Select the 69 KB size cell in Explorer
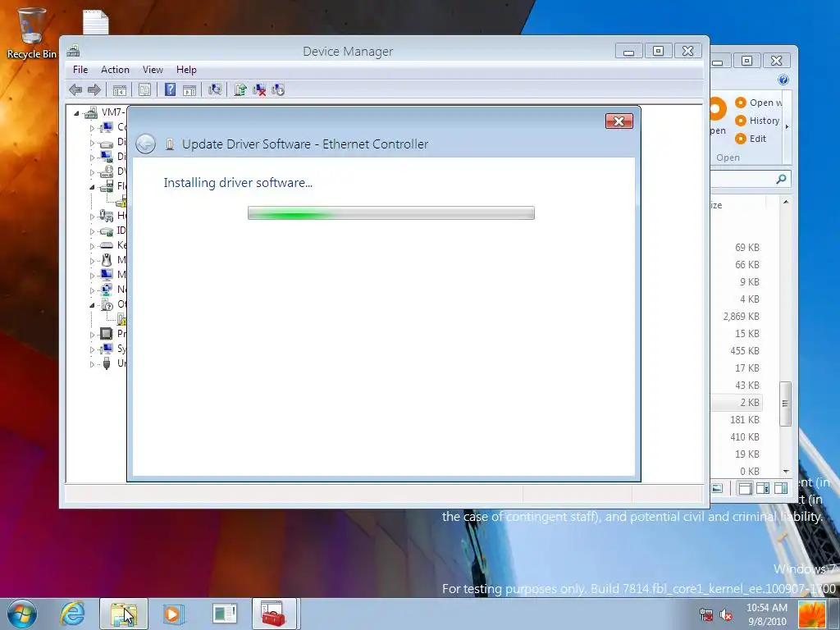The width and height of the screenshot is (840, 630). 746,248
